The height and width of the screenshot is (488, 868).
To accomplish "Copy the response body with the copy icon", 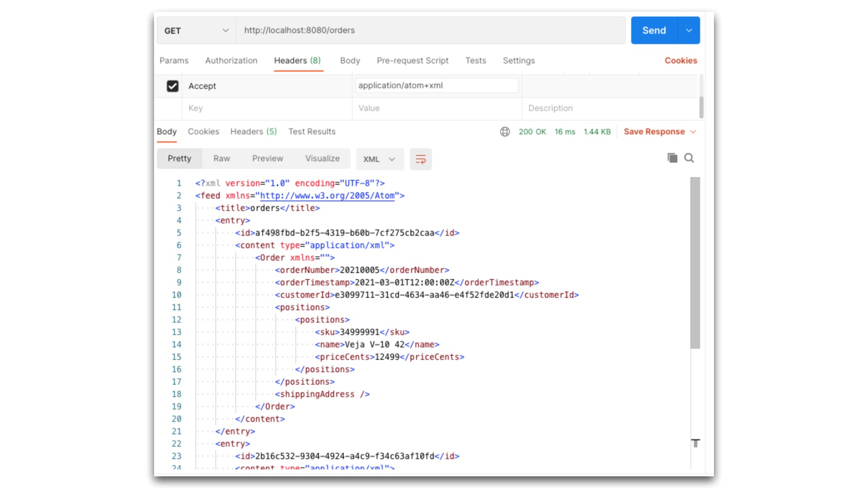I will (672, 158).
